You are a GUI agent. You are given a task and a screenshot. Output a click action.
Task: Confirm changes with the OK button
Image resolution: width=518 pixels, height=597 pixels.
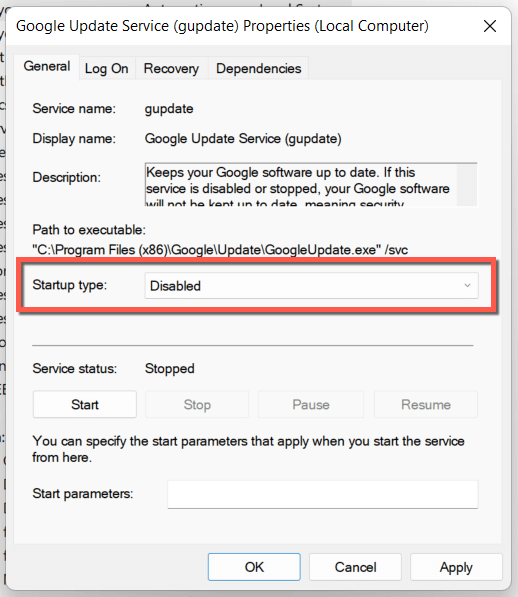pos(254,567)
